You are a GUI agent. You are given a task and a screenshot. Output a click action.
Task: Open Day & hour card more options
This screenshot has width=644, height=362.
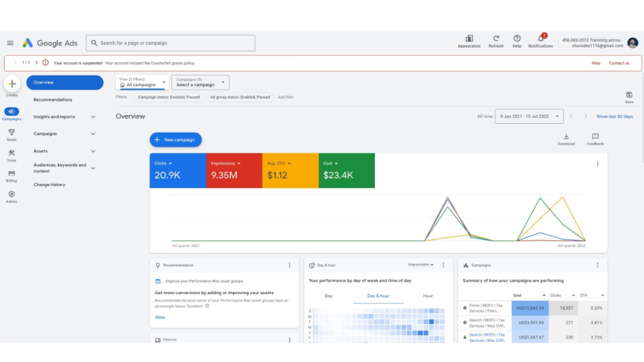[443, 265]
